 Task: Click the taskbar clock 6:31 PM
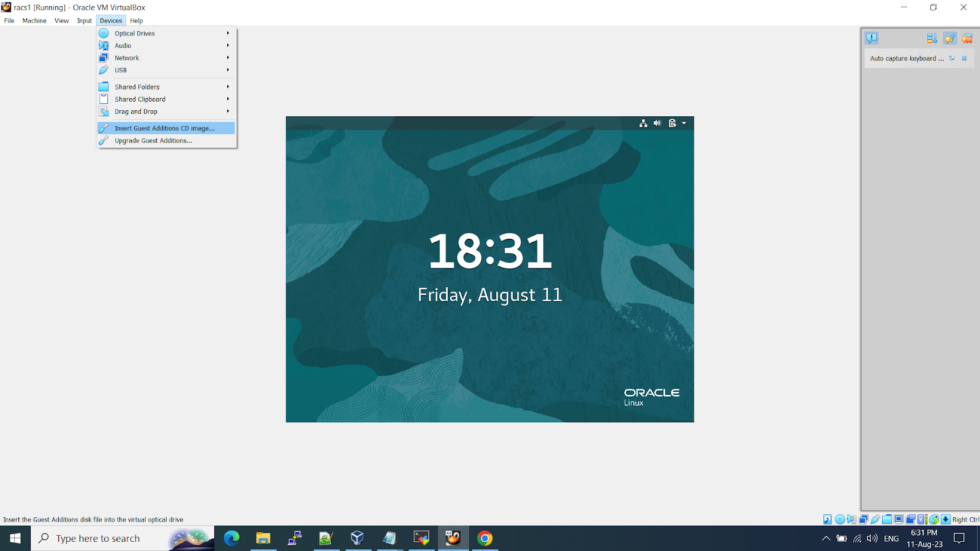pyautogui.click(x=924, y=538)
